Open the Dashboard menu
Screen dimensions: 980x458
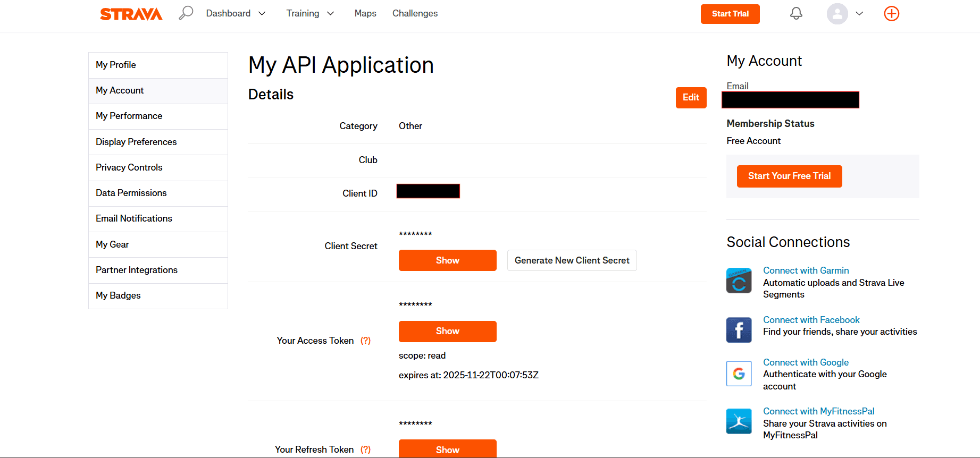point(228,13)
